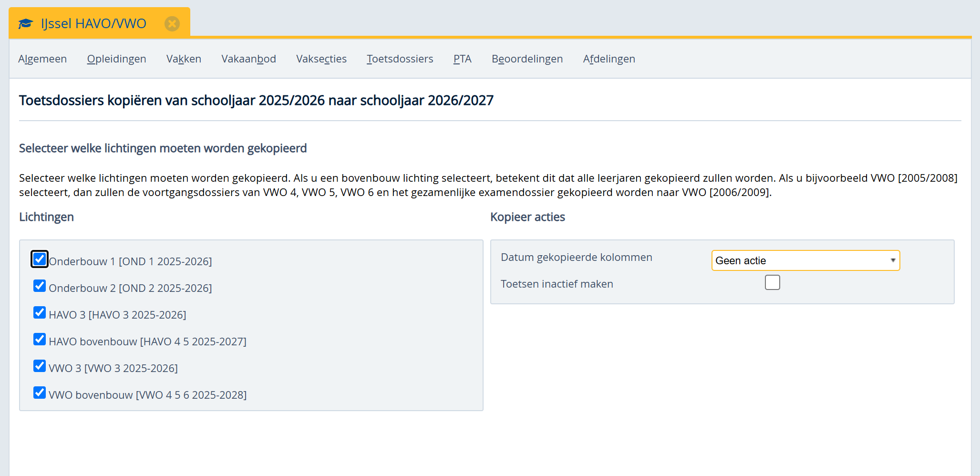Toggle the HAVO 3 checkbox
The height and width of the screenshot is (476, 980).
click(x=40, y=312)
